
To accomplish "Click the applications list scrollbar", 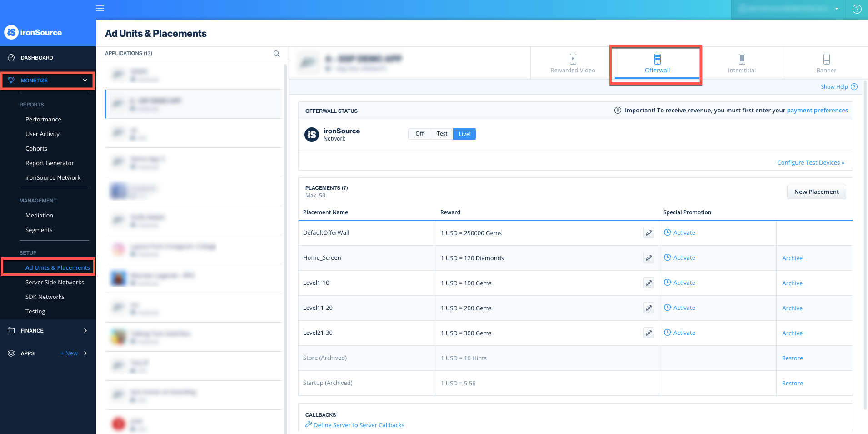I will 285,136.
